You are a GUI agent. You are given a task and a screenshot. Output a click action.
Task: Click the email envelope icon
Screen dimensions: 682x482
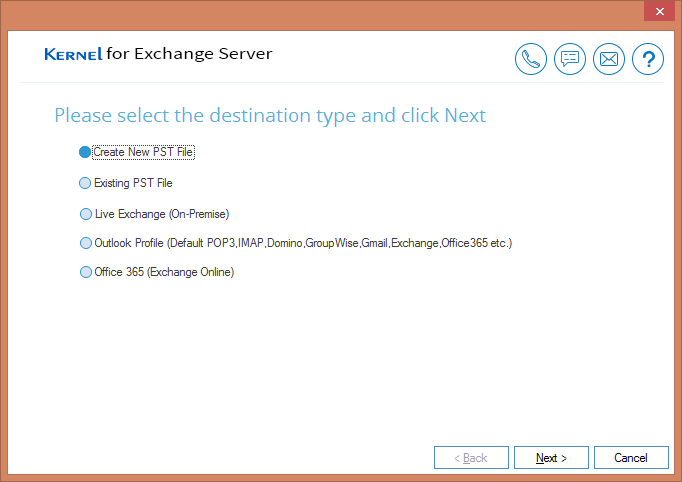pyautogui.click(x=609, y=59)
